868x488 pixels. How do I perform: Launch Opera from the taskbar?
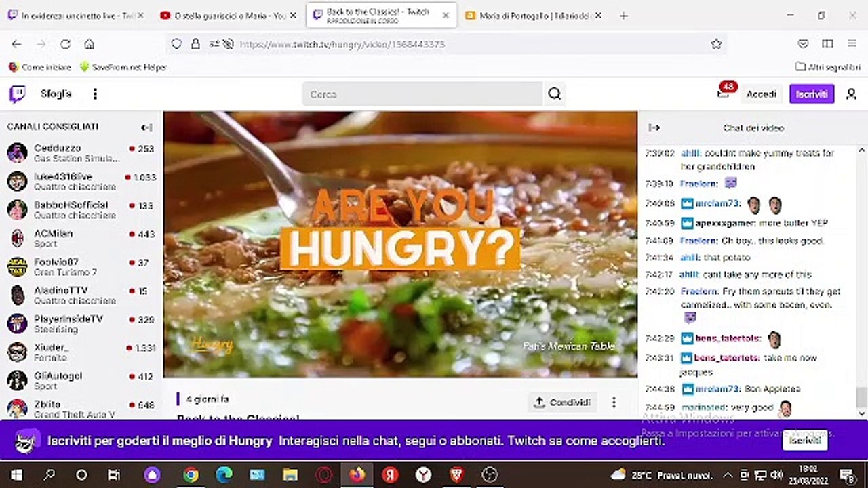323,474
